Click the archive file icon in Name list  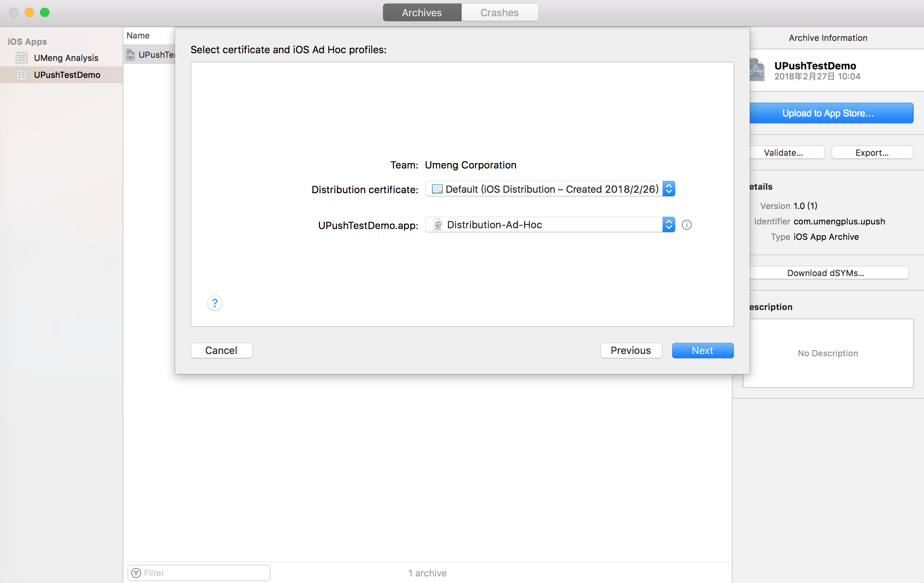[131, 55]
